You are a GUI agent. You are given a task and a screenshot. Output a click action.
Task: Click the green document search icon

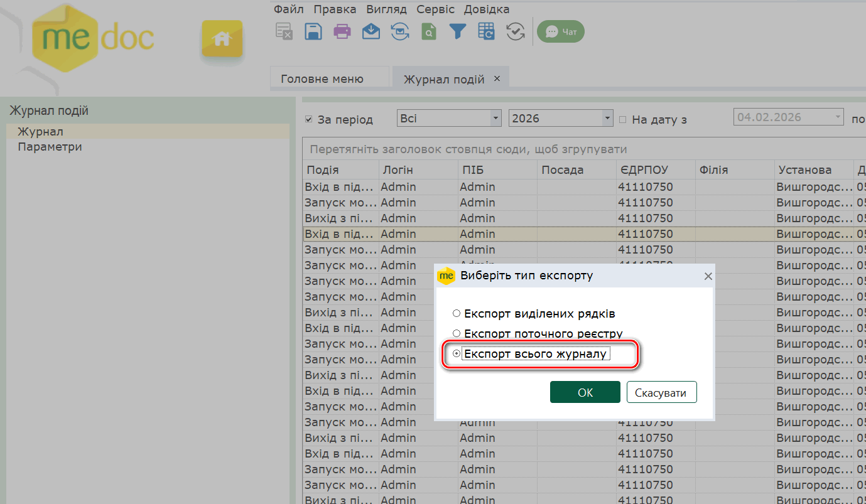point(429,31)
